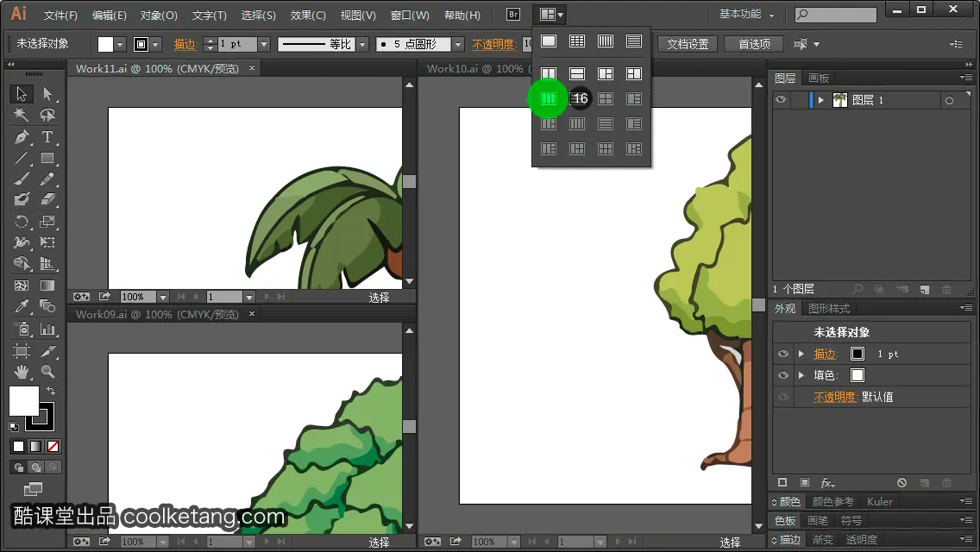
Task: Pick the Symbol Sprayer tool
Action: click(x=22, y=329)
